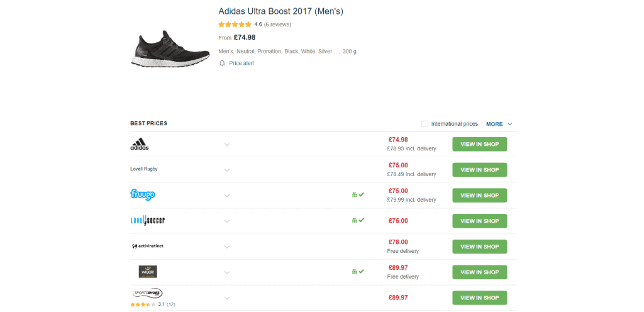Click the BEST PRICES heading

pos(148,123)
